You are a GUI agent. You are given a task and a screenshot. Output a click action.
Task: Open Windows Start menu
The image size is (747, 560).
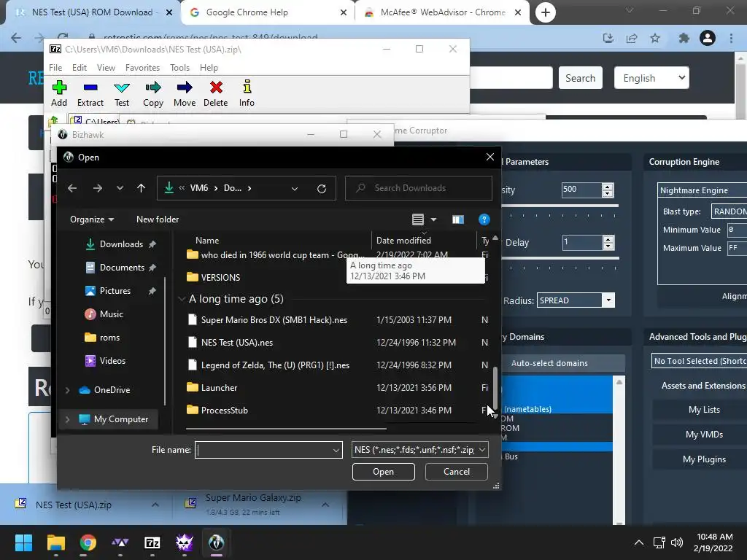click(x=23, y=542)
